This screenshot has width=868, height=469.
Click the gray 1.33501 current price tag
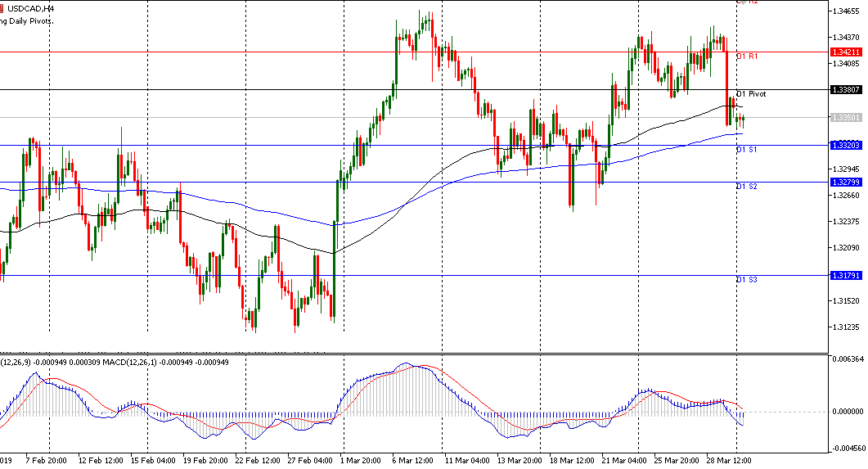click(x=846, y=117)
